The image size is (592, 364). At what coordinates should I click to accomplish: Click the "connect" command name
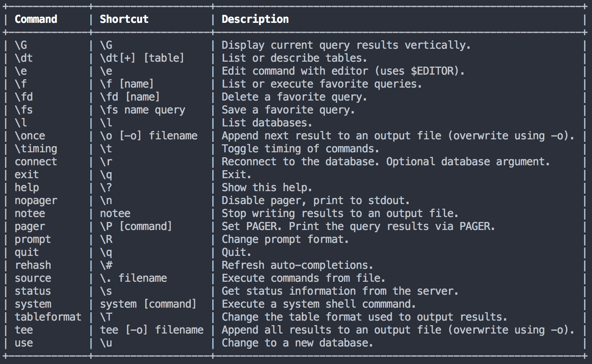tap(36, 161)
